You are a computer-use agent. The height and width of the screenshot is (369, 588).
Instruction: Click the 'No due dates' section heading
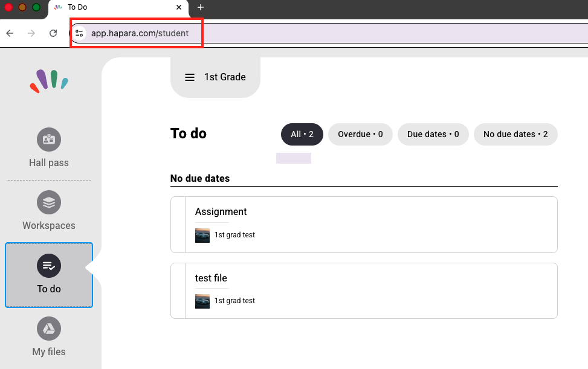[200, 178]
